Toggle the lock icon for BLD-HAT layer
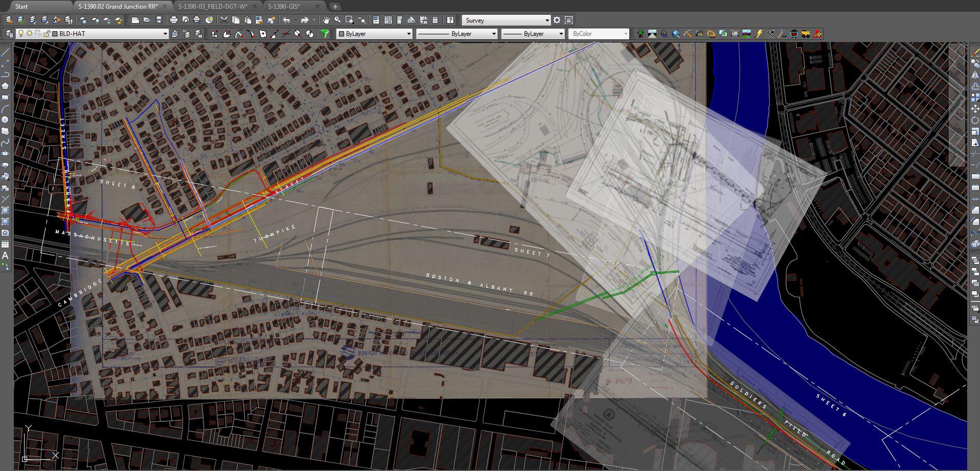This screenshot has width=980, height=471. click(47, 34)
